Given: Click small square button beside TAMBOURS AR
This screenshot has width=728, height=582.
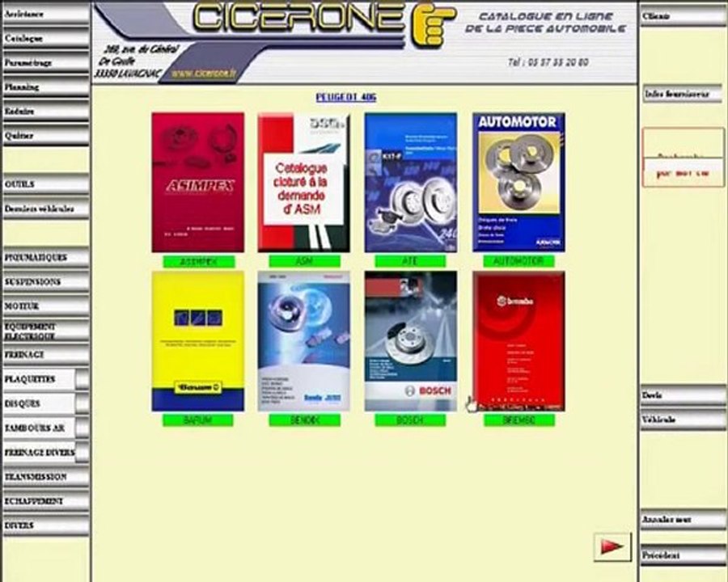Looking at the screenshot, I should pos(83,428).
